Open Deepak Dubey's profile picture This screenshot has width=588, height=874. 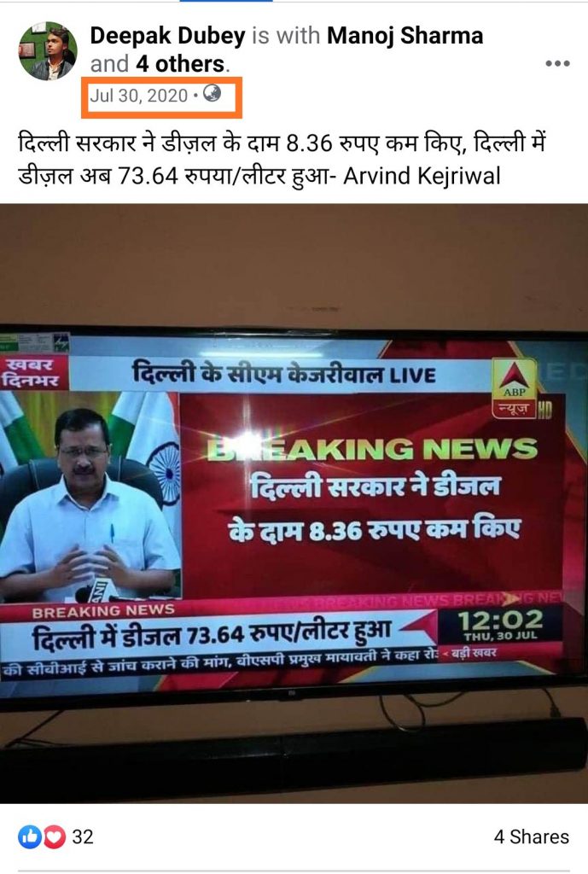[48, 51]
